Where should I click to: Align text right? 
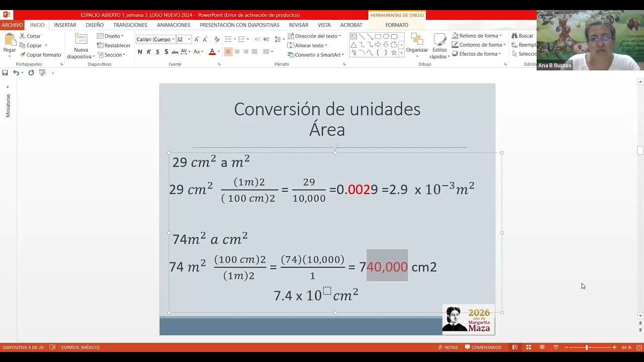[x=246, y=52]
